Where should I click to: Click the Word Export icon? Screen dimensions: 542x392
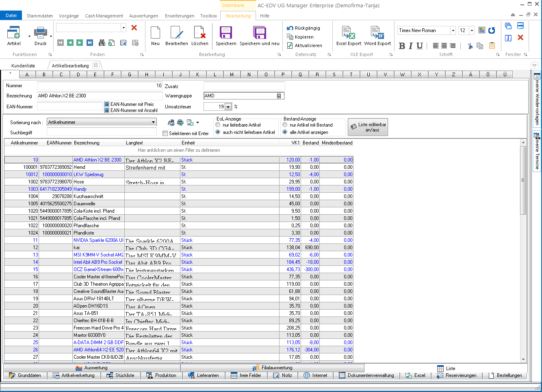[x=377, y=33]
